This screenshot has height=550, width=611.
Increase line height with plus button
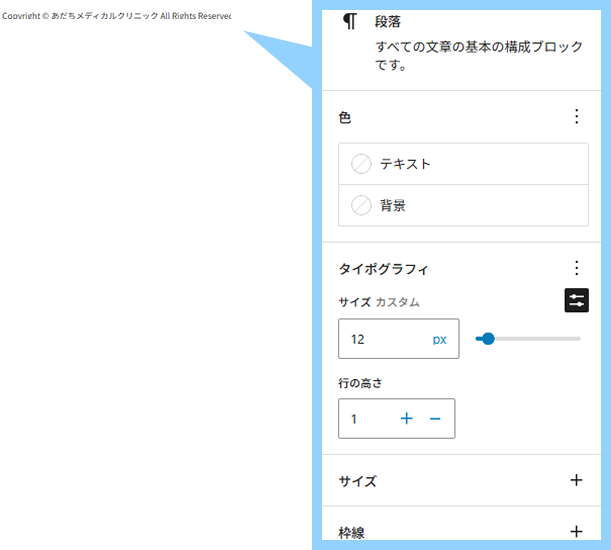[406, 419]
